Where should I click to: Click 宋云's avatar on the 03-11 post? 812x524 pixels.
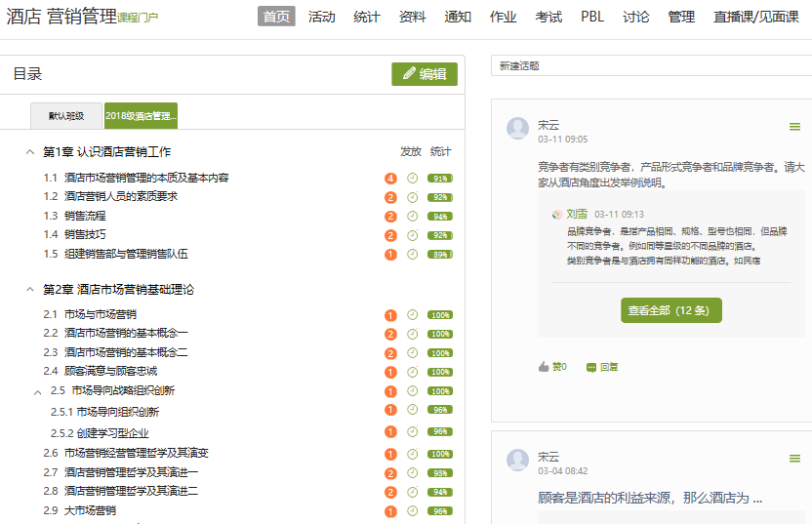tap(517, 128)
